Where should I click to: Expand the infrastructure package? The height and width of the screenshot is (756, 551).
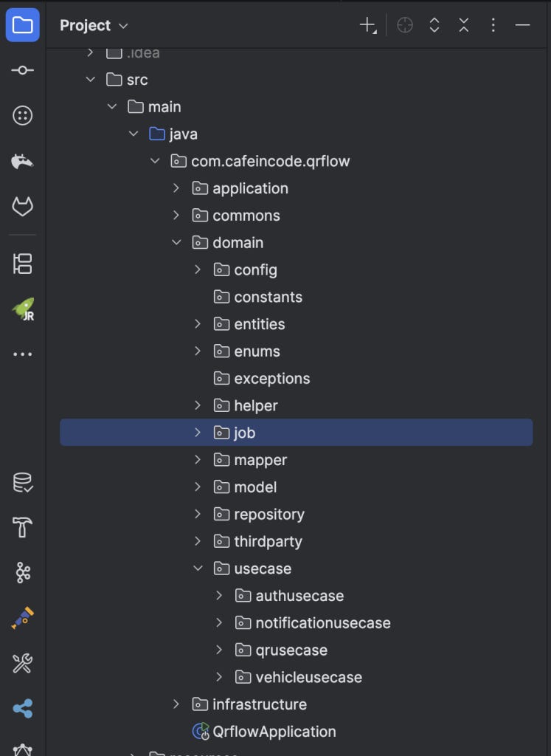176,704
